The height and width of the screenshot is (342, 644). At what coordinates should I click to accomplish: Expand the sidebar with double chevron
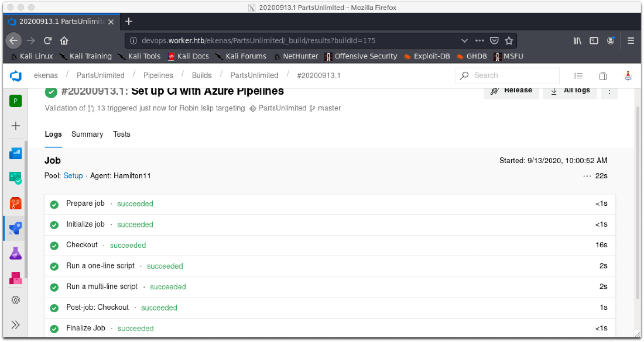[x=16, y=325]
